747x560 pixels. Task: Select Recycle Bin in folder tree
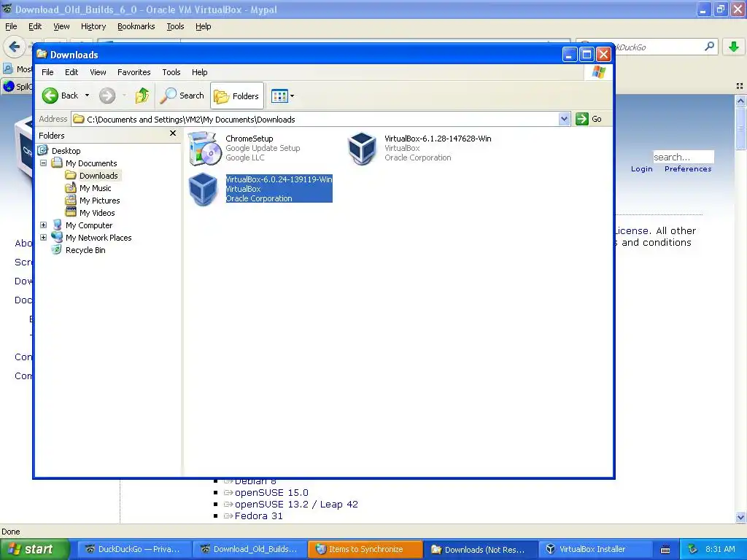[85, 250]
